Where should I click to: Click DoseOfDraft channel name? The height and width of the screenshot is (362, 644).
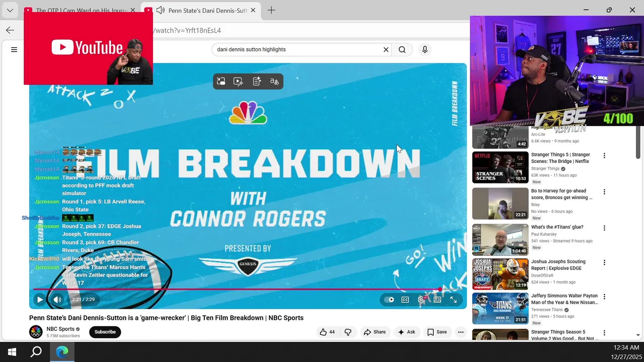click(542, 276)
